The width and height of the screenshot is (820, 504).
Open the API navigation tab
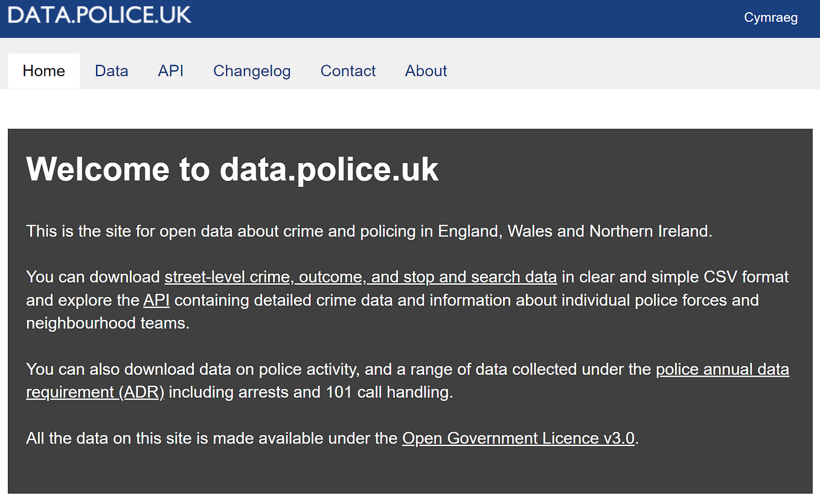[171, 71]
